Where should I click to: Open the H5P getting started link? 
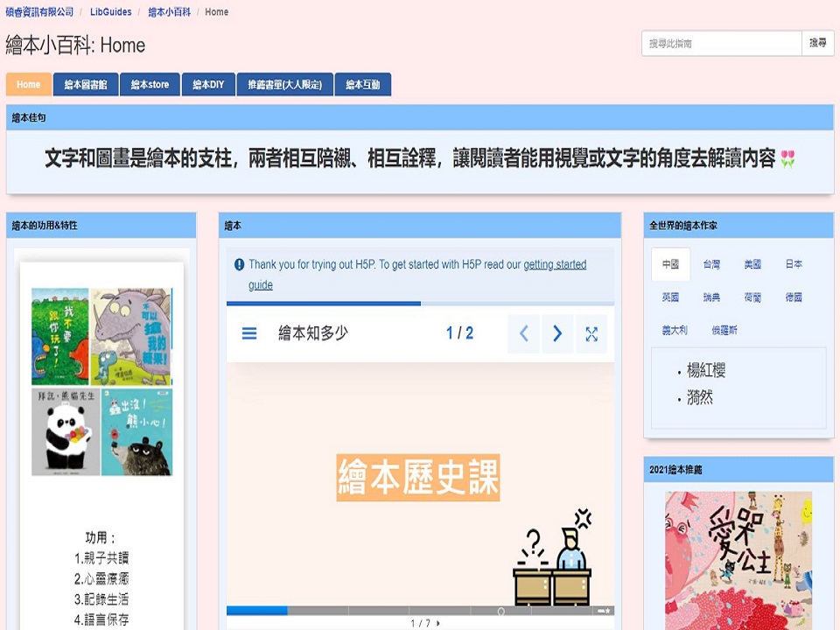click(x=555, y=264)
